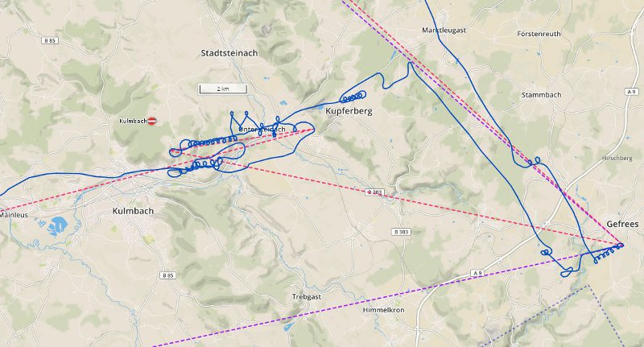Click the Gefrees town label
Image resolution: width=644 pixels, height=347 pixels.
pos(622,224)
